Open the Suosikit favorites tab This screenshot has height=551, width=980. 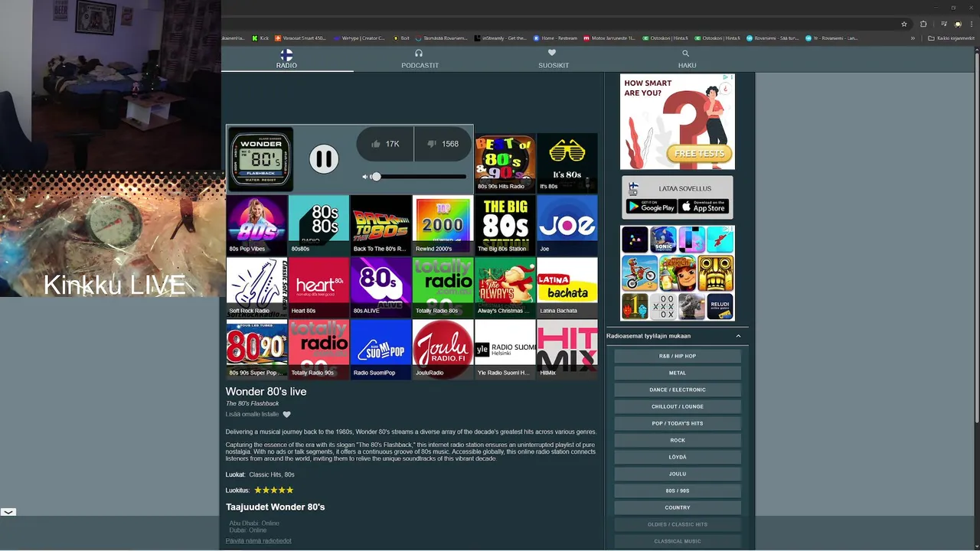[x=553, y=59]
